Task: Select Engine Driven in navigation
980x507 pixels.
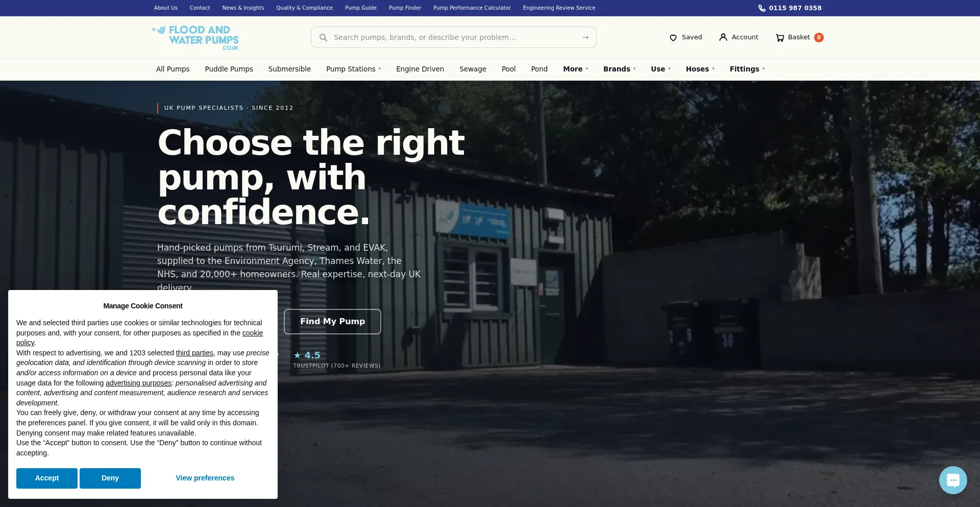Action: pos(420,69)
